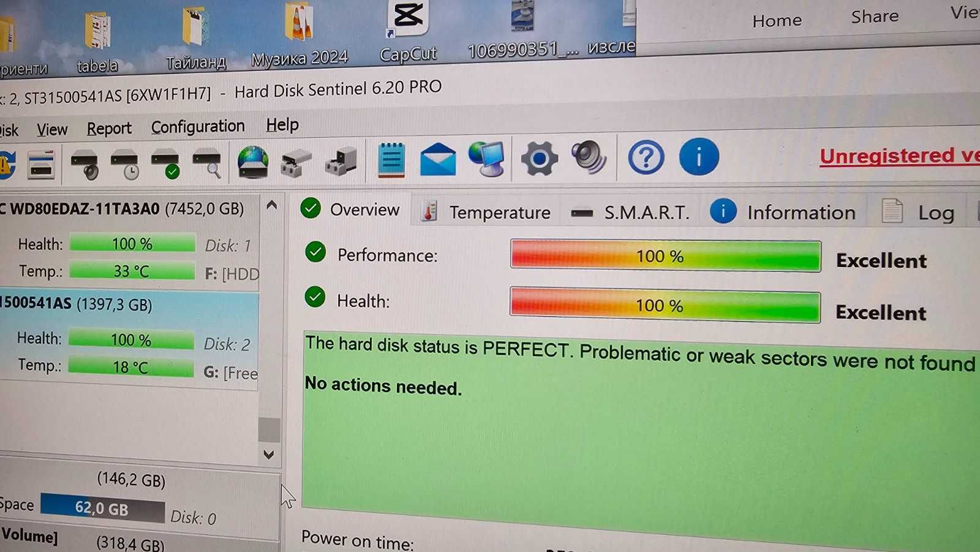
Task: Switch to the Temperature tab
Action: coord(486,212)
